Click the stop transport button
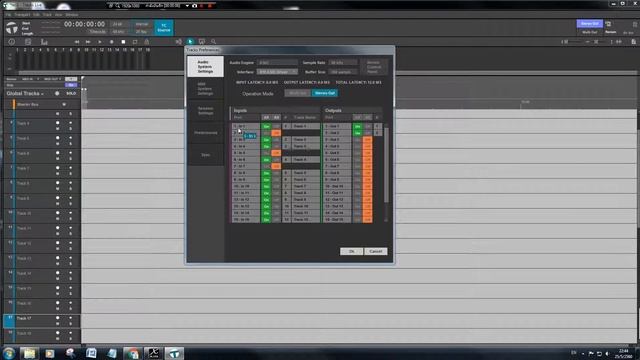640x360 pixels. [123, 42]
